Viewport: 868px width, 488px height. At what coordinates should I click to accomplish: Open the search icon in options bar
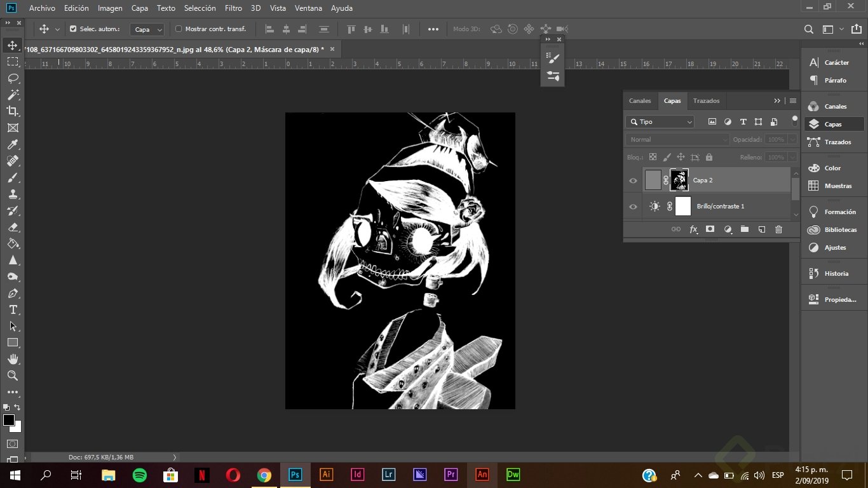click(x=809, y=29)
